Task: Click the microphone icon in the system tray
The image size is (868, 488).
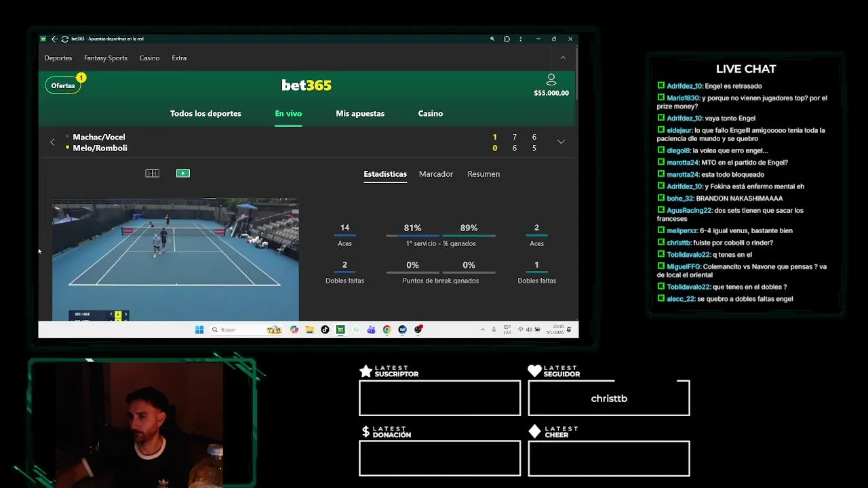Action: pos(494,329)
